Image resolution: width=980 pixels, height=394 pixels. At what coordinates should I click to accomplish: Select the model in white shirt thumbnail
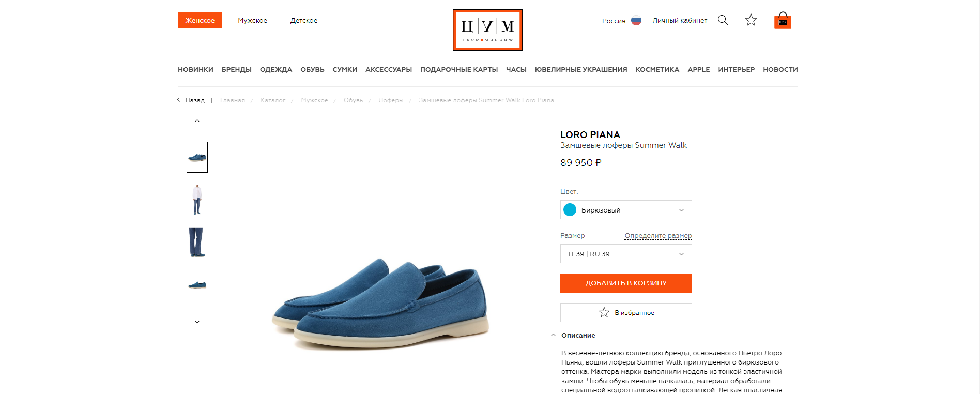[197, 200]
